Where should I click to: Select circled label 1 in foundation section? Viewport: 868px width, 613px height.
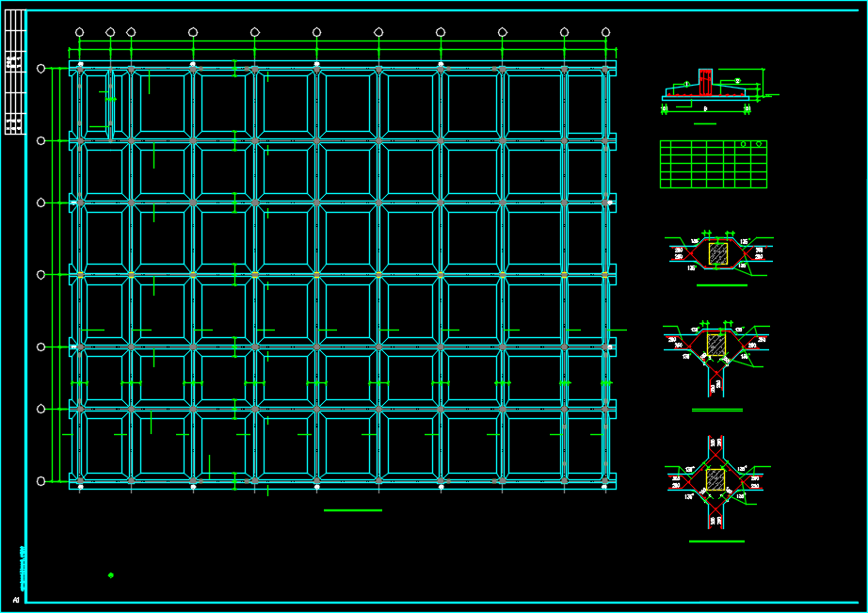(x=686, y=84)
